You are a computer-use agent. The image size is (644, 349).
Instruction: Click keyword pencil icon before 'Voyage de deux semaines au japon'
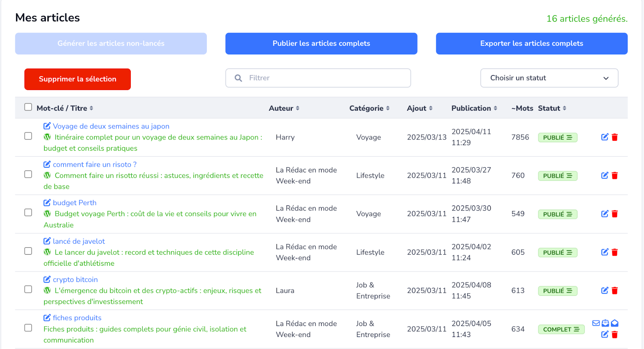47,126
